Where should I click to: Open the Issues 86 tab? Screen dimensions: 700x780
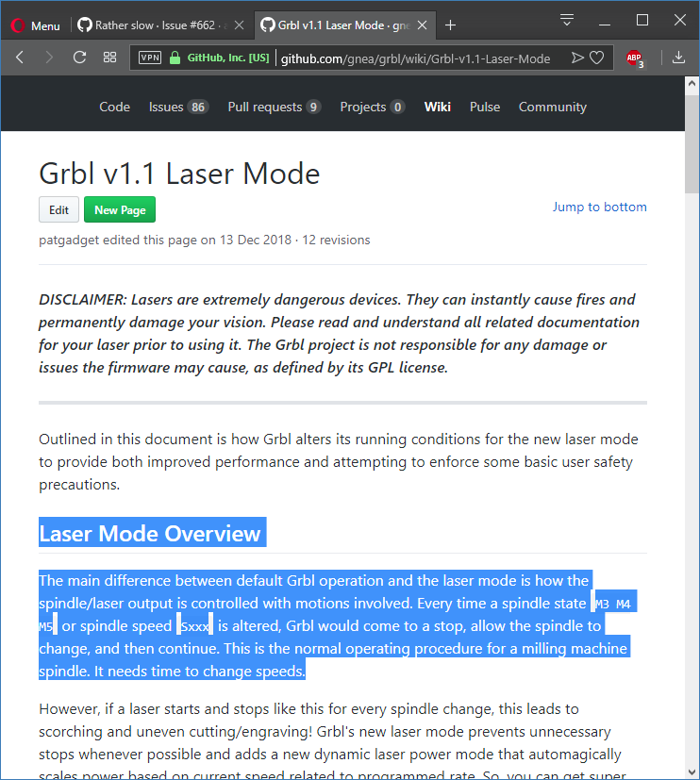178,107
